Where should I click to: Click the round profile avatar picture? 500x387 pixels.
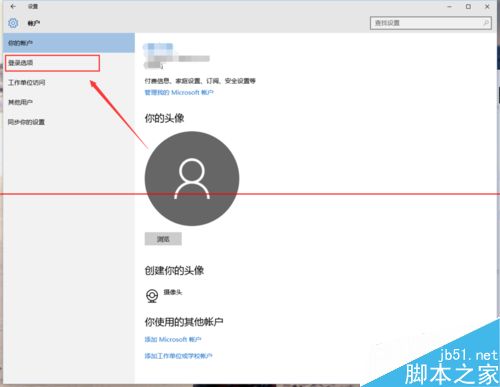(x=192, y=178)
